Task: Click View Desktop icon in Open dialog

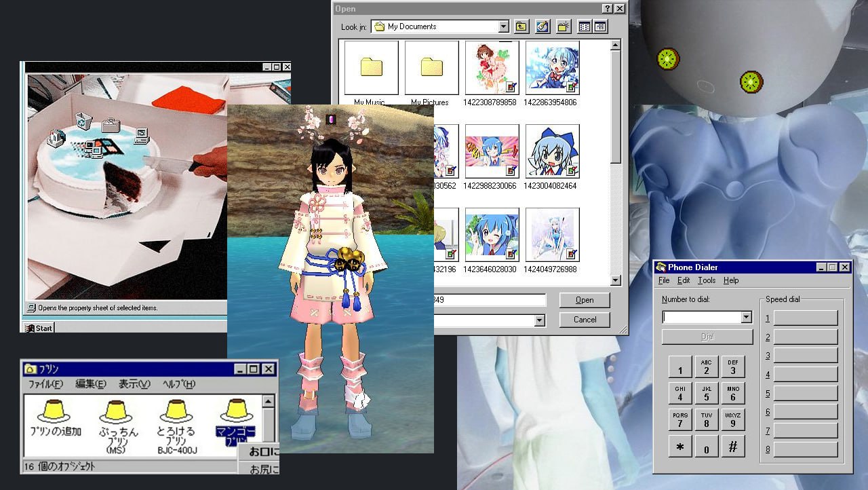Action: 542,26
